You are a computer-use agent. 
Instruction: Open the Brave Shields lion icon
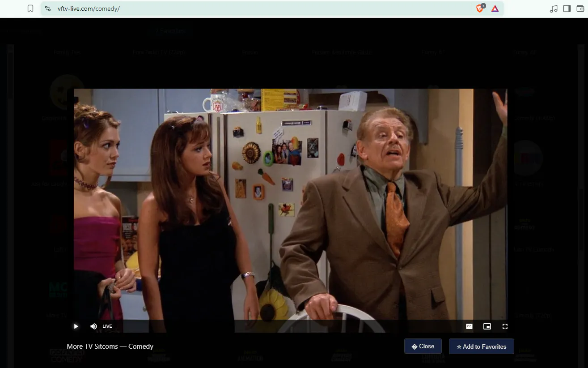(x=480, y=9)
